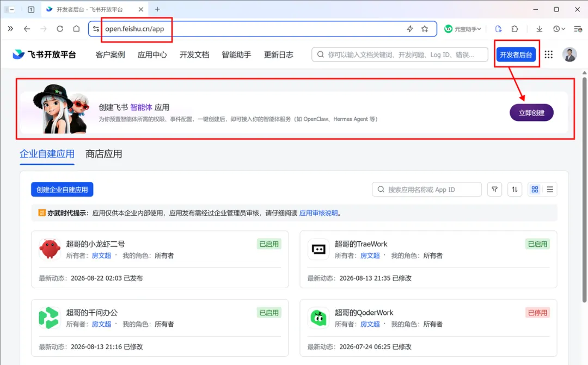588x365 pixels.
Task: Reload the page with refresh icon
Action: (60, 29)
